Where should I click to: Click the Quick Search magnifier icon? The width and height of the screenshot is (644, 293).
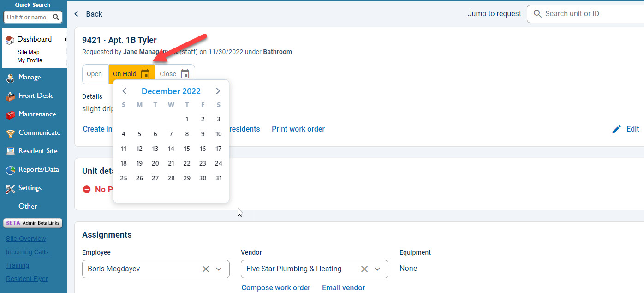point(56,18)
